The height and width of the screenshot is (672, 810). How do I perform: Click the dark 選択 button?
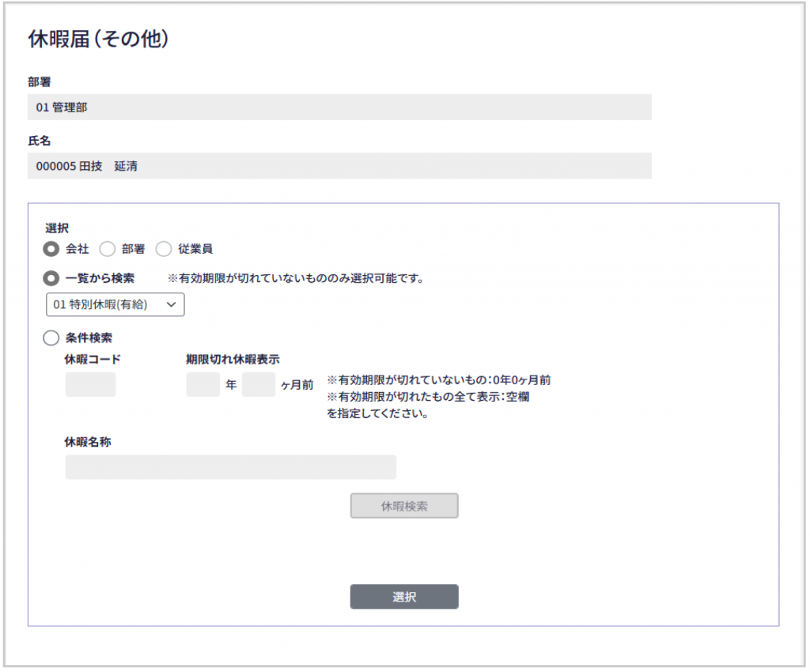(x=404, y=597)
